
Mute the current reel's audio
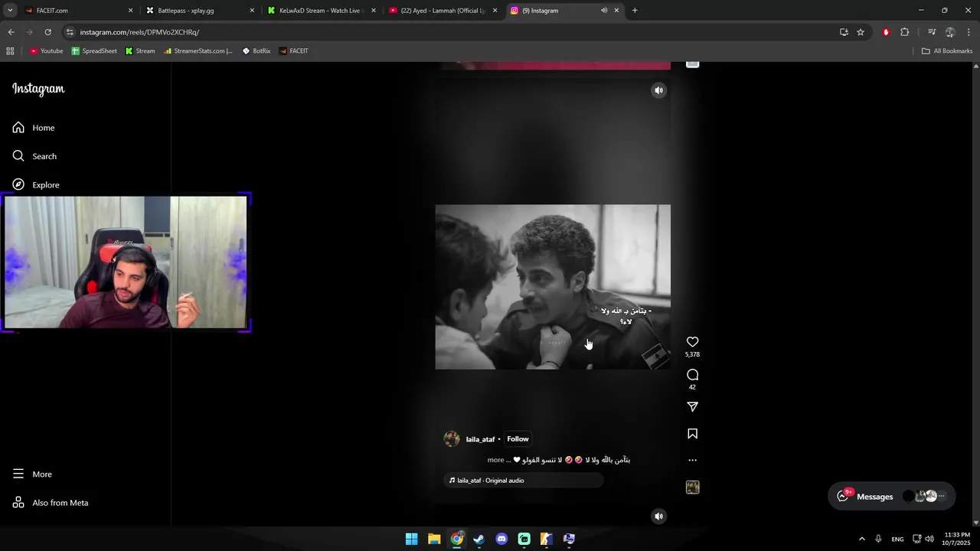[x=658, y=90]
